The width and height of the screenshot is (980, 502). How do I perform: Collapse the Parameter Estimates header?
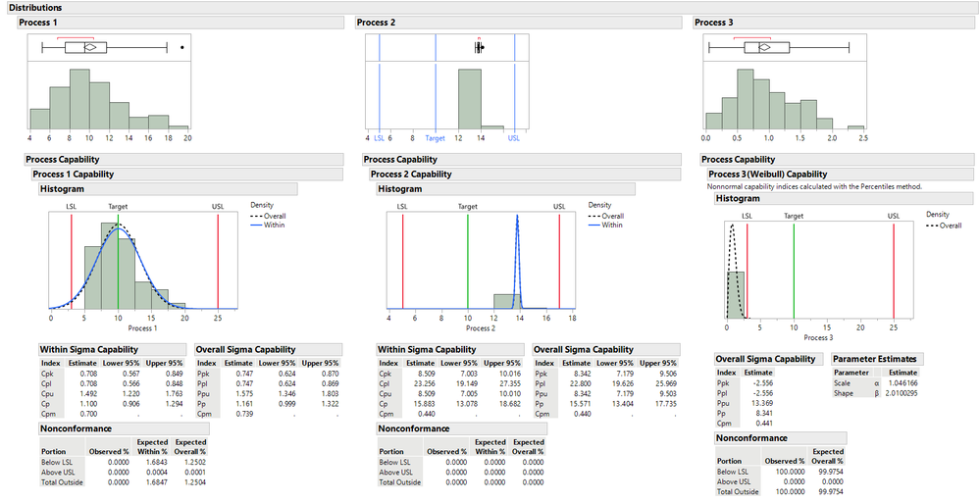[x=878, y=359]
